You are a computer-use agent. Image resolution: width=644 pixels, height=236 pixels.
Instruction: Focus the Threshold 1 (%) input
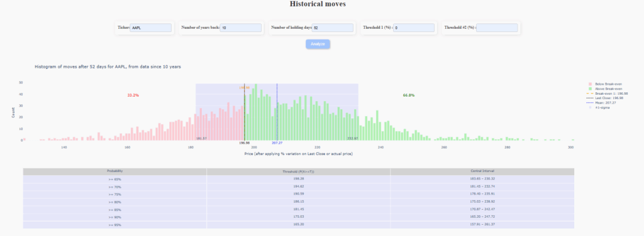[414, 28]
